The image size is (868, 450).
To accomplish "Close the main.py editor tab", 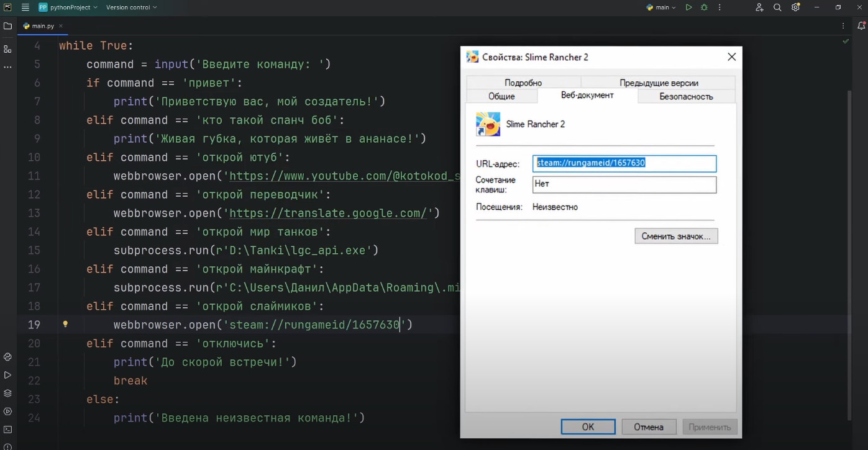I will click(x=61, y=26).
